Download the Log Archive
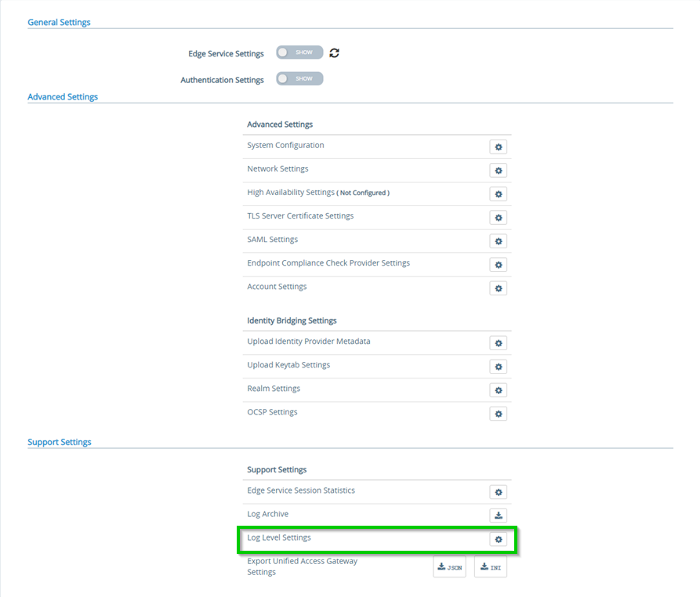 [499, 516]
